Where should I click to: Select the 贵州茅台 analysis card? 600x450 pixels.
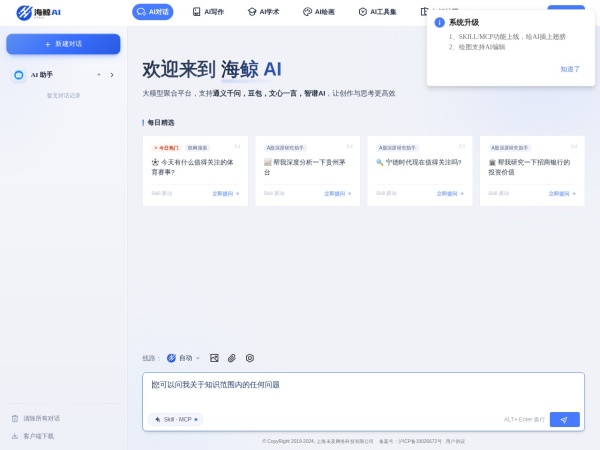pyautogui.click(x=308, y=171)
